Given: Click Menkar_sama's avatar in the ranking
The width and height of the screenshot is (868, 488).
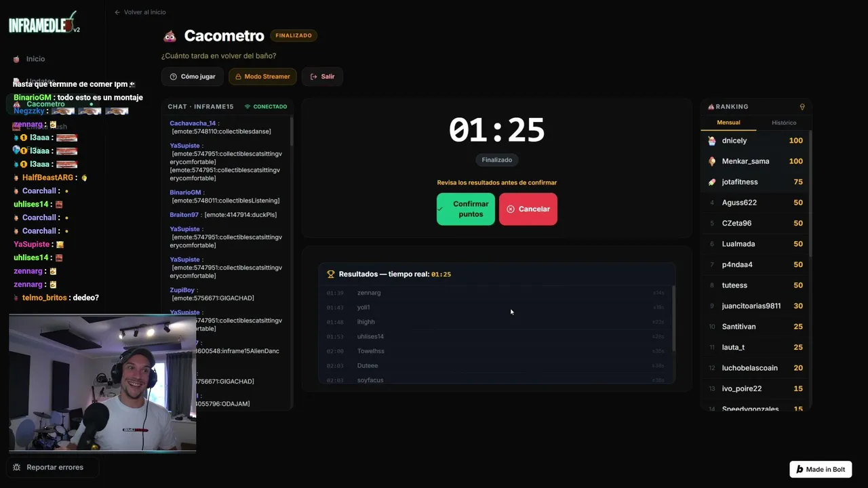Looking at the screenshot, I should click(712, 161).
